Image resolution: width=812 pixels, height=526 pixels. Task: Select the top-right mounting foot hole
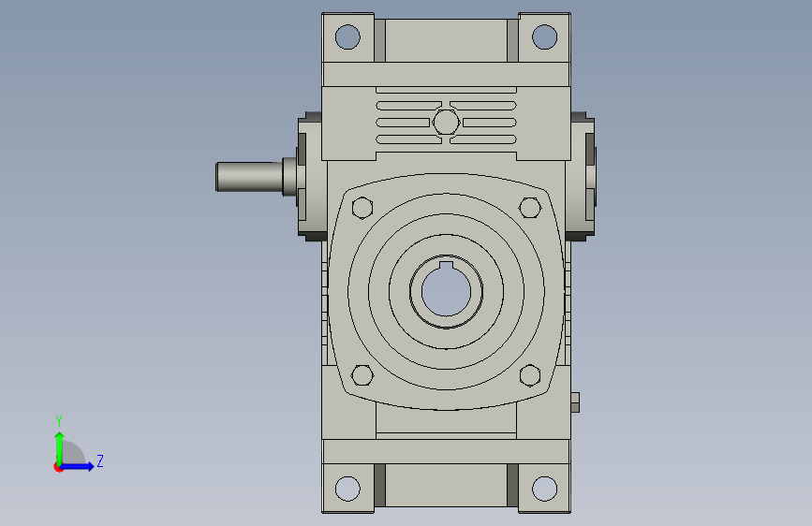tap(544, 37)
